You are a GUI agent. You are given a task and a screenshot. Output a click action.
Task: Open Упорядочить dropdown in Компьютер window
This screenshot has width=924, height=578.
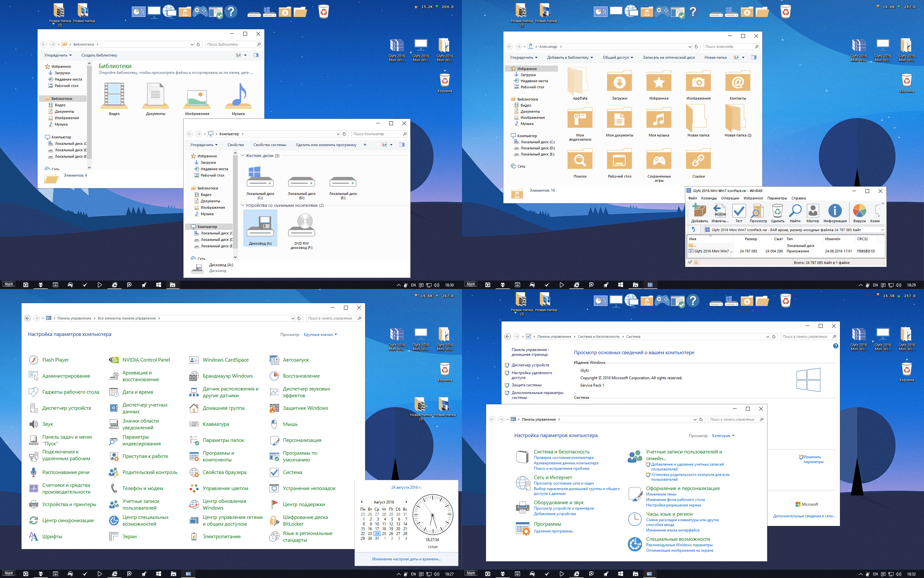click(204, 144)
